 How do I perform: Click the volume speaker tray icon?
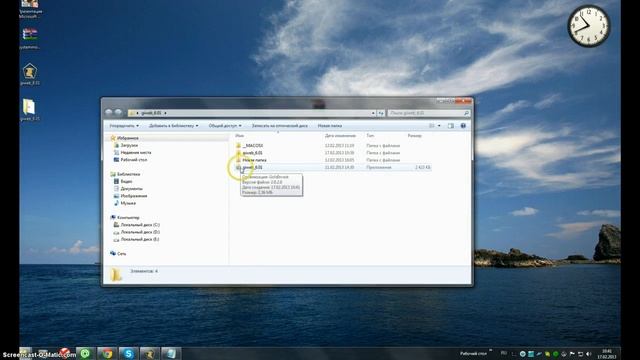589,354
